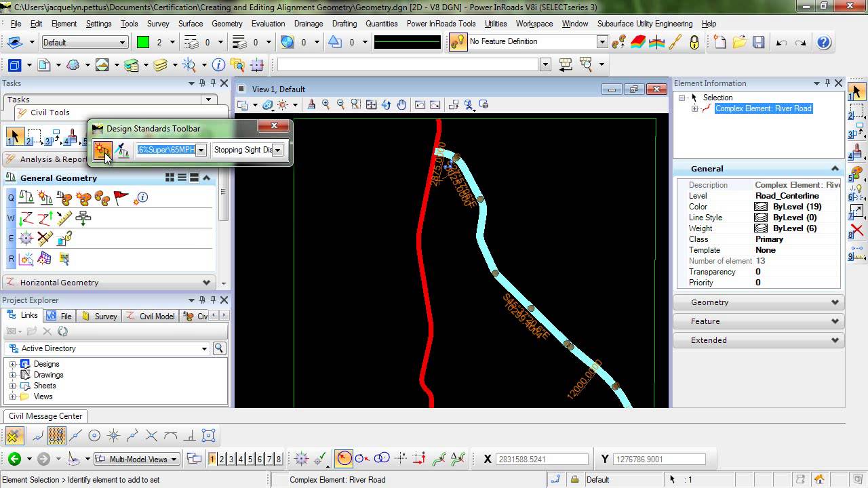Open the Analysis & Reporting task group
This screenshot has width=868, height=488.
(46, 159)
